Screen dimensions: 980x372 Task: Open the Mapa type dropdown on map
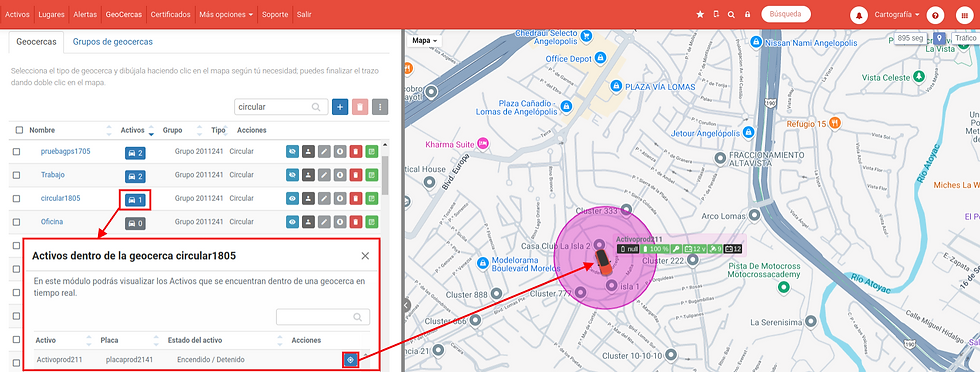(425, 40)
